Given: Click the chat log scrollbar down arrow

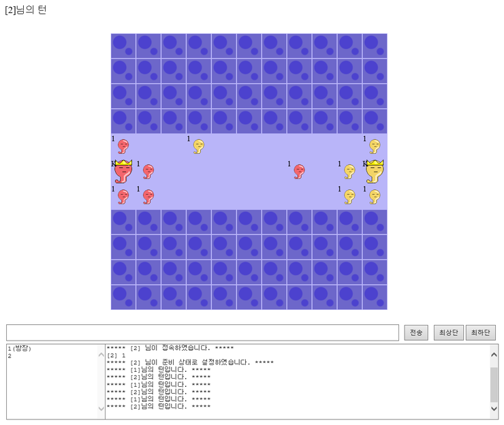Looking at the screenshot, I should tap(494, 409).
